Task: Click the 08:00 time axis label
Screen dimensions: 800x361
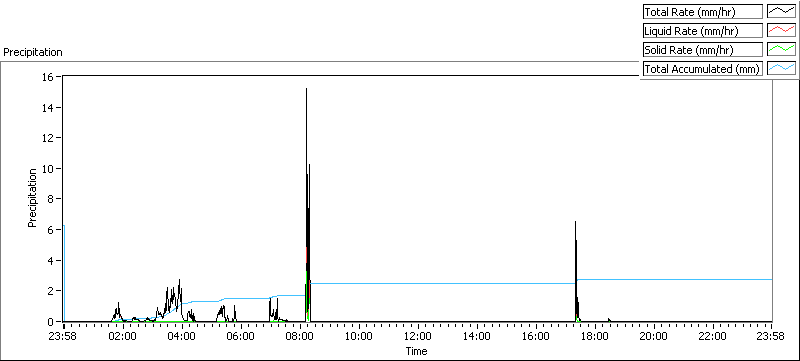Action: pyautogui.click(x=299, y=336)
